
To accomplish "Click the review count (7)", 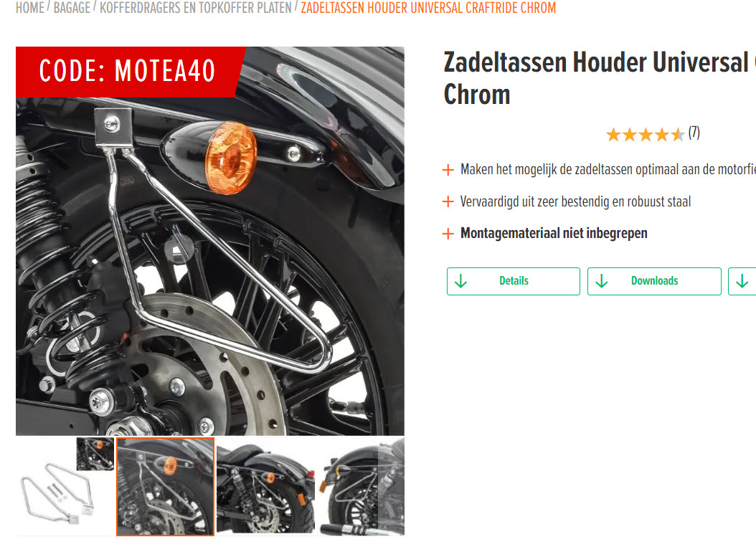I will point(694,133).
